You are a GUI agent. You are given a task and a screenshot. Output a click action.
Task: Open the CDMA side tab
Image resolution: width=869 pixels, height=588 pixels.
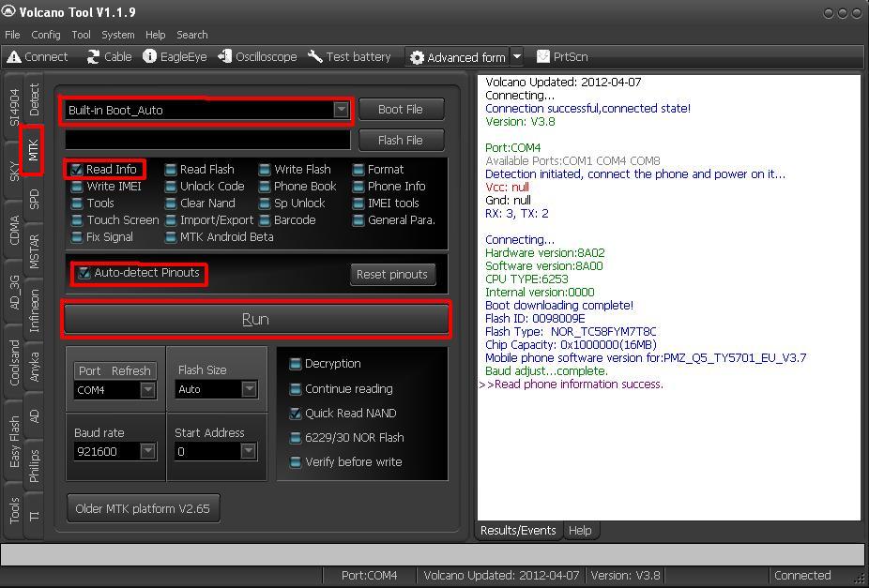point(14,230)
